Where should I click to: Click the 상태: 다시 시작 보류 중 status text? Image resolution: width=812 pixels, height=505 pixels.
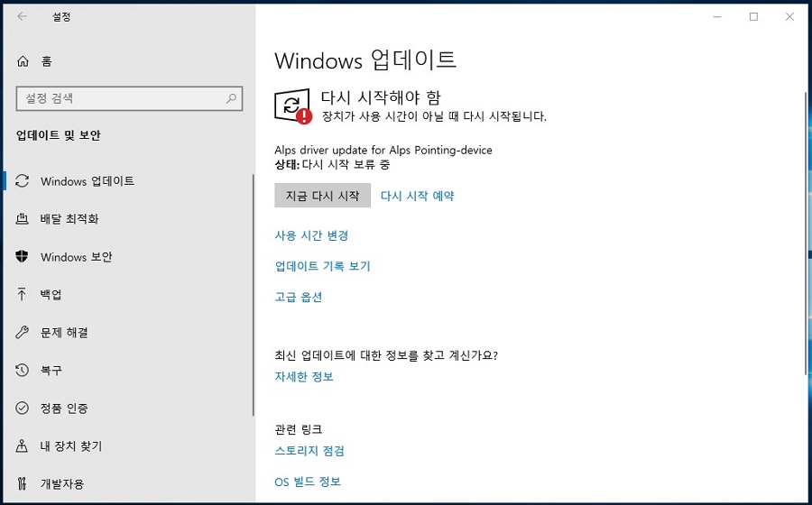click(x=332, y=164)
